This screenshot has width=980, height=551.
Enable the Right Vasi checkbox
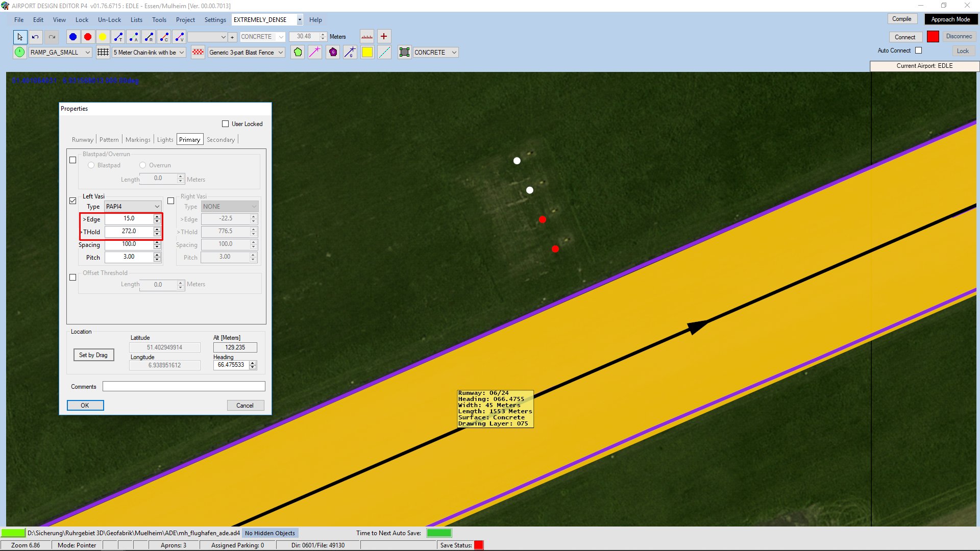click(x=171, y=201)
